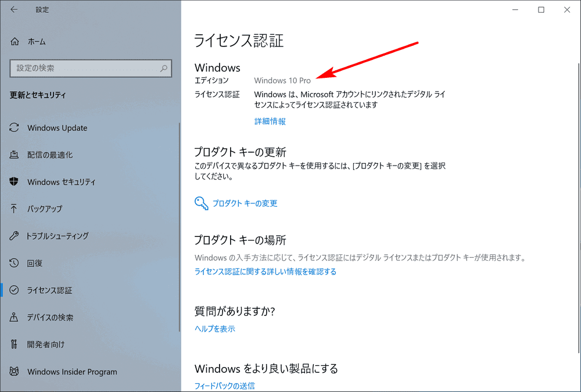Click the プロダクト キーの場所 heading
Image resolution: width=581 pixels, height=392 pixels.
click(x=241, y=240)
